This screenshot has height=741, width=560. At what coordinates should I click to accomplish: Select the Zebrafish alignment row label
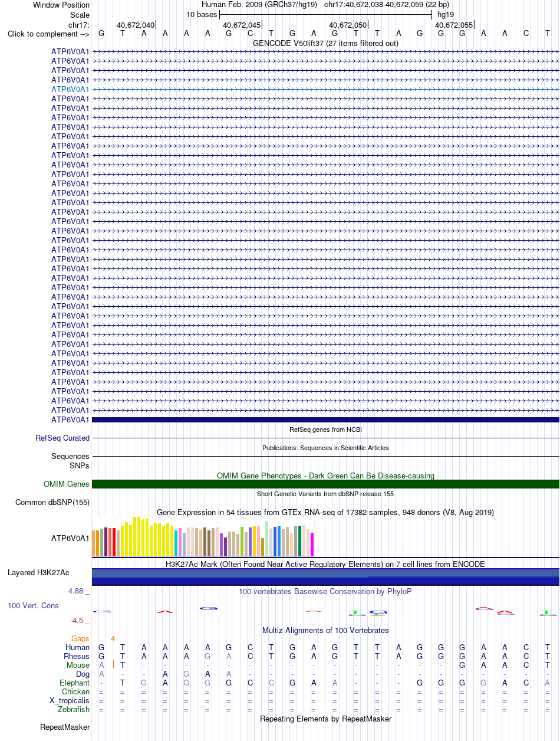pos(74,710)
